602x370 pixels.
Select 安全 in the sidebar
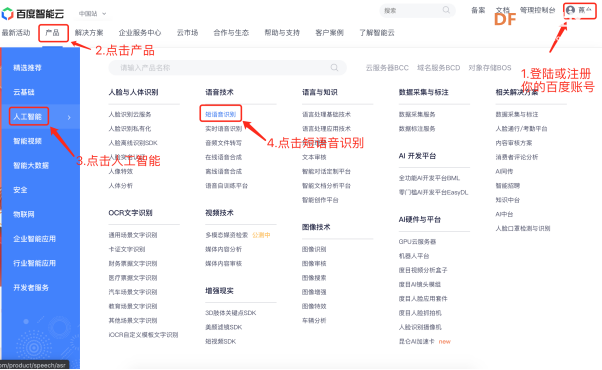[x=20, y=190]
